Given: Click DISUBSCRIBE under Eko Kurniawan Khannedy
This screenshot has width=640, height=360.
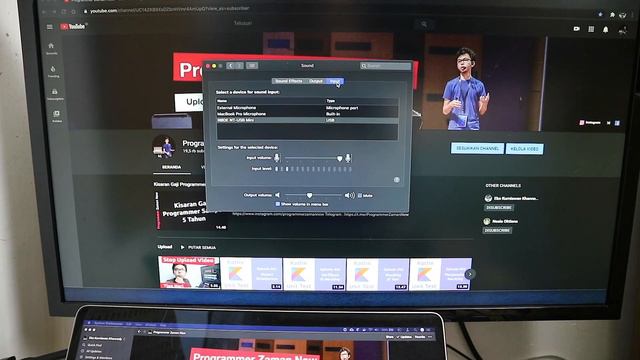Looking at the screenshot, I should tap(499, 207).
